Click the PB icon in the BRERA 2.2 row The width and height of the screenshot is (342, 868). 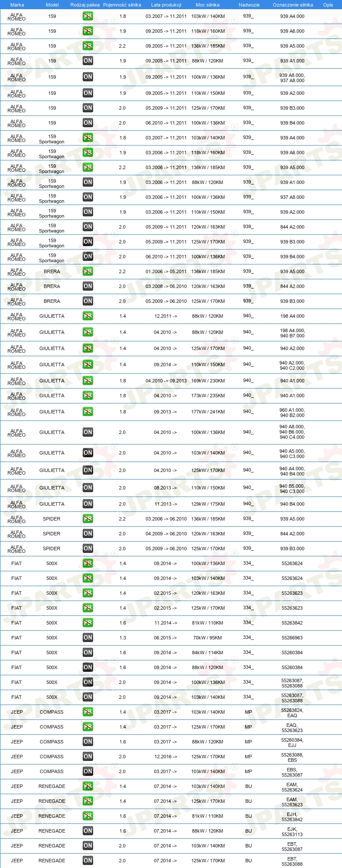pyautogui.click(x=88, y=271)
